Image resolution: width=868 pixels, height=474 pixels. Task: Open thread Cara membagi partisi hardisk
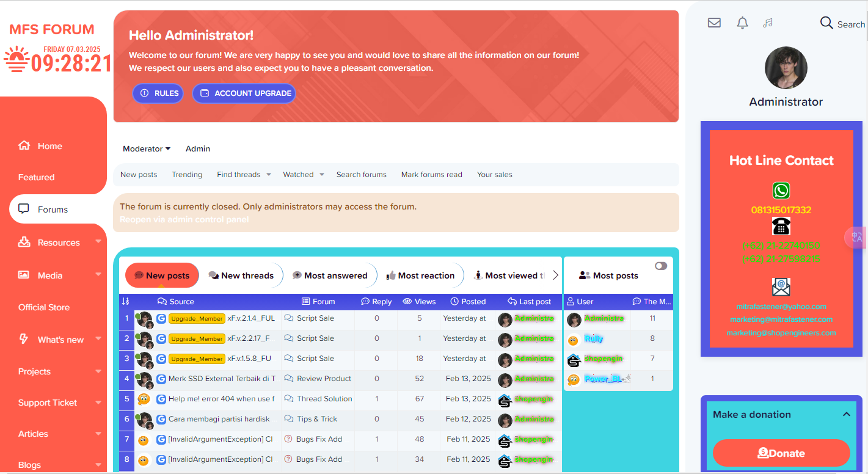click(219, 419)
